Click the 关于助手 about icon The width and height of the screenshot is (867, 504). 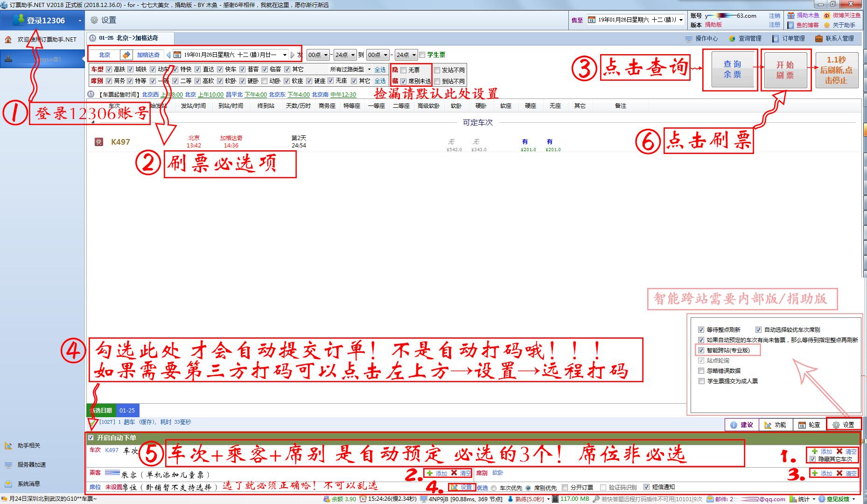(x=827, y=25)
